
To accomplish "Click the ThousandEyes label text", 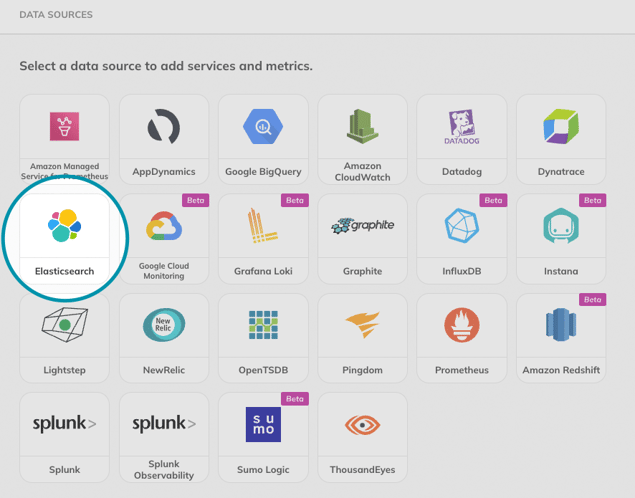I will click(362, 470).
